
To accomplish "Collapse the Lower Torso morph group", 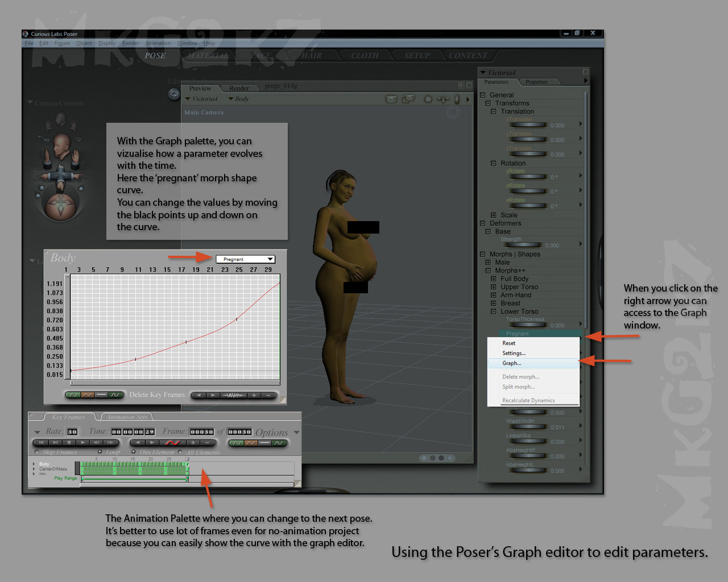I will click(494, 311).
